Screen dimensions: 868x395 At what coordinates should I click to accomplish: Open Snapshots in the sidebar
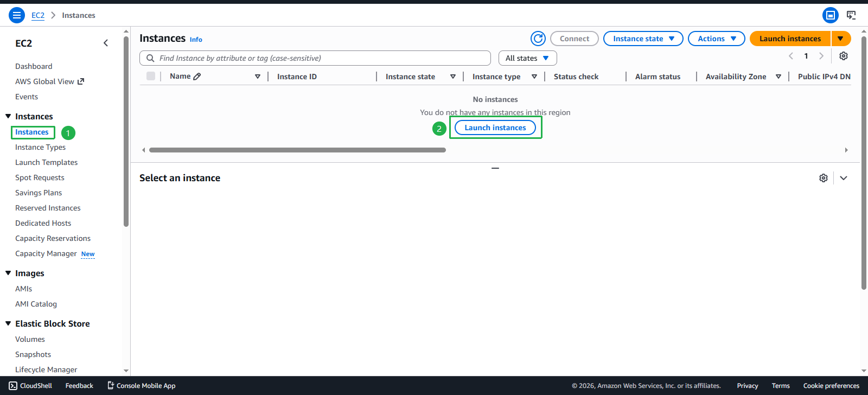33,354
